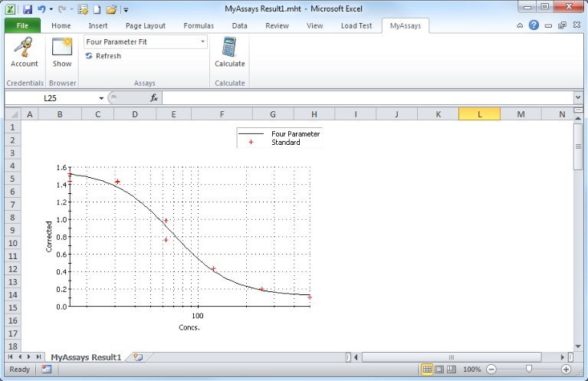Zoom out with the minus button

pos(491,370)
